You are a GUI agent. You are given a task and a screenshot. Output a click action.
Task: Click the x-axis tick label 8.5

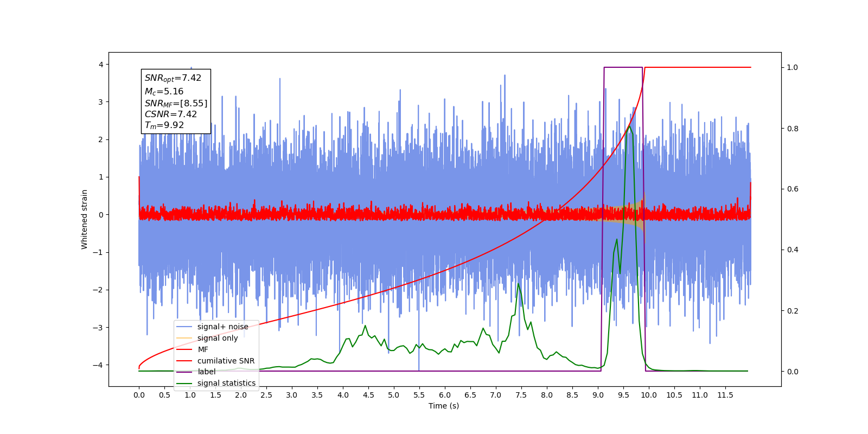coord(572,395)
